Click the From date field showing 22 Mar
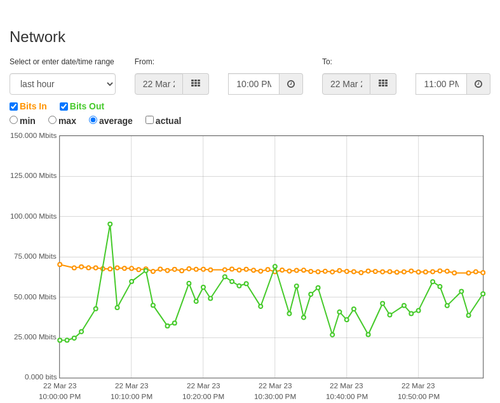500x403 pixels. point(159,84)
